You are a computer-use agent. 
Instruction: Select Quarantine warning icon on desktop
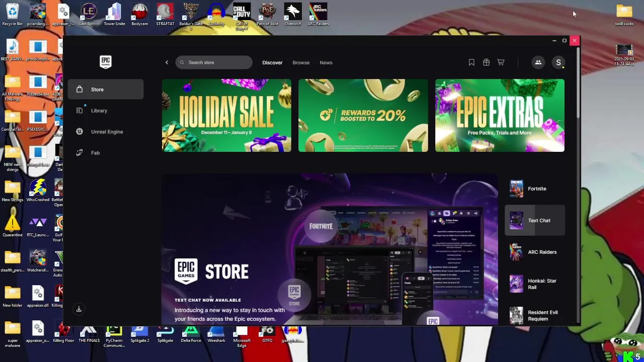[12, 225]
